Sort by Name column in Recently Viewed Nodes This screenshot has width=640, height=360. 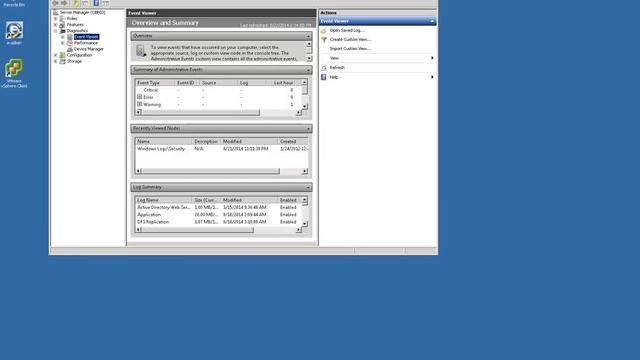pos(164,142)
